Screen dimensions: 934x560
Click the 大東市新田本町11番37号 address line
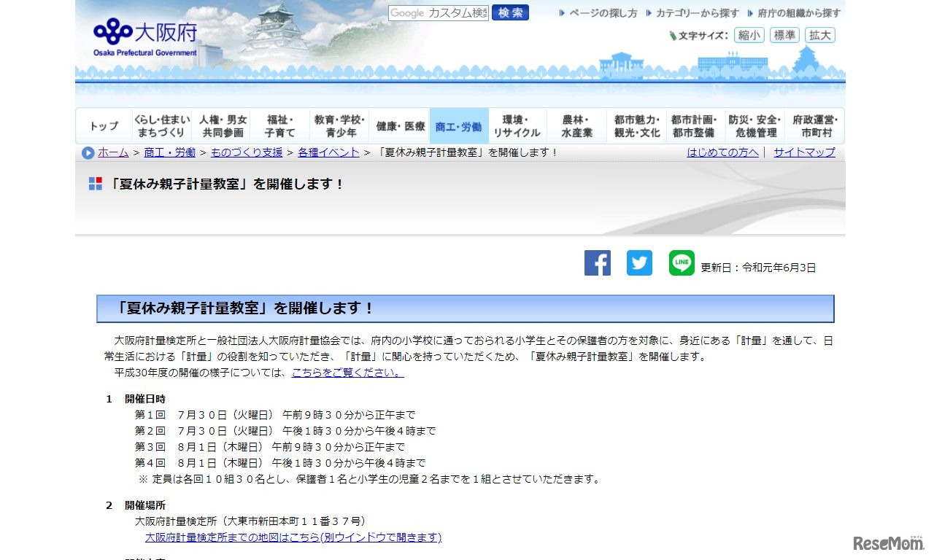[x=250, y=521]
